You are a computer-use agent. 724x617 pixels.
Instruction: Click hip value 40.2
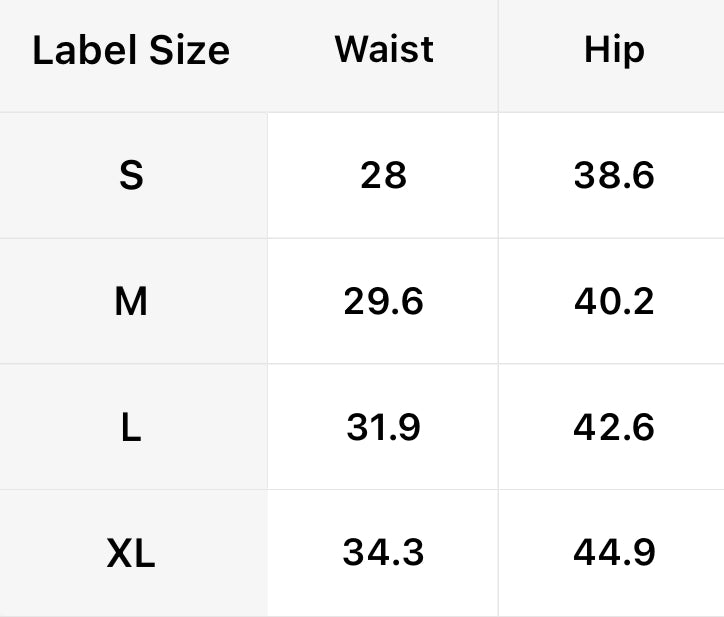point(613,301)
